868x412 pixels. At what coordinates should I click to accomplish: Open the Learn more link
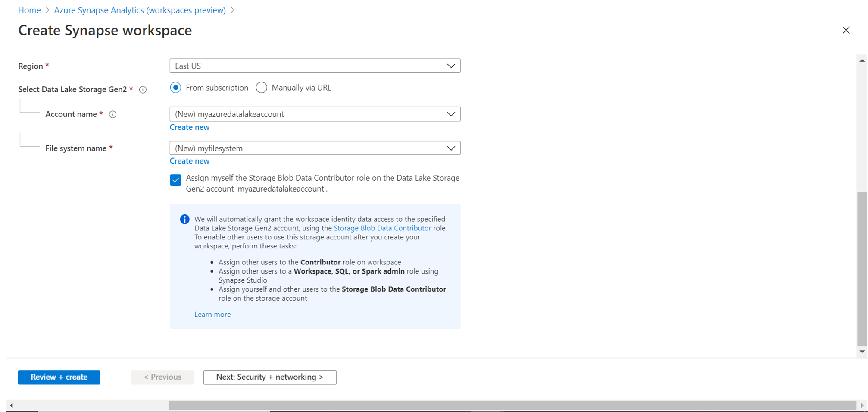(212, 314)
